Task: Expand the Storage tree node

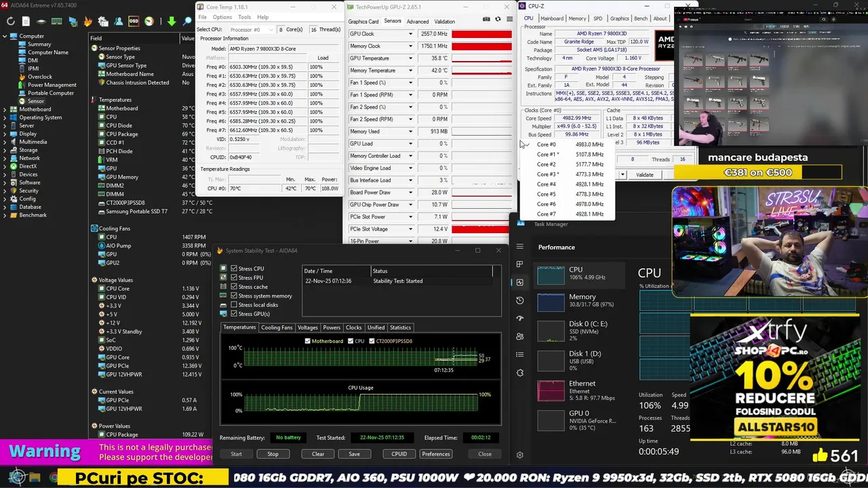Action: [4, 150]
